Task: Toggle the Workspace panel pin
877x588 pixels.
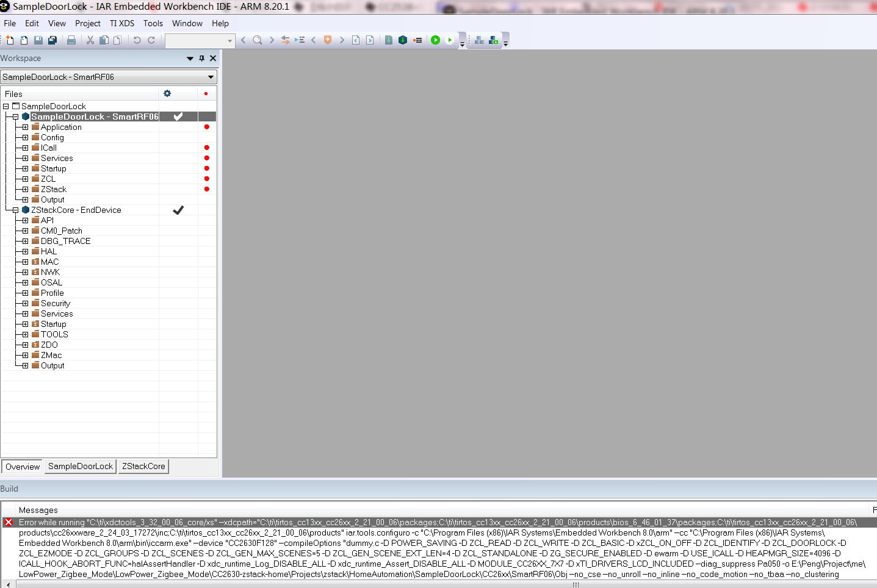Action: (x=202, y=59)
